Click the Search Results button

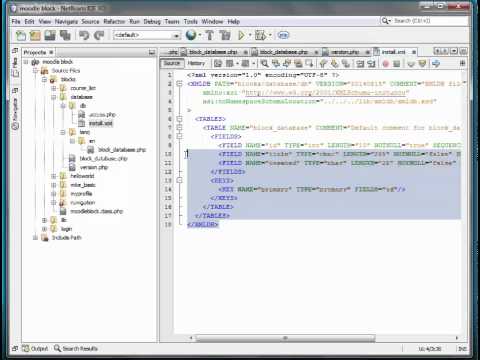coord(76,348)
